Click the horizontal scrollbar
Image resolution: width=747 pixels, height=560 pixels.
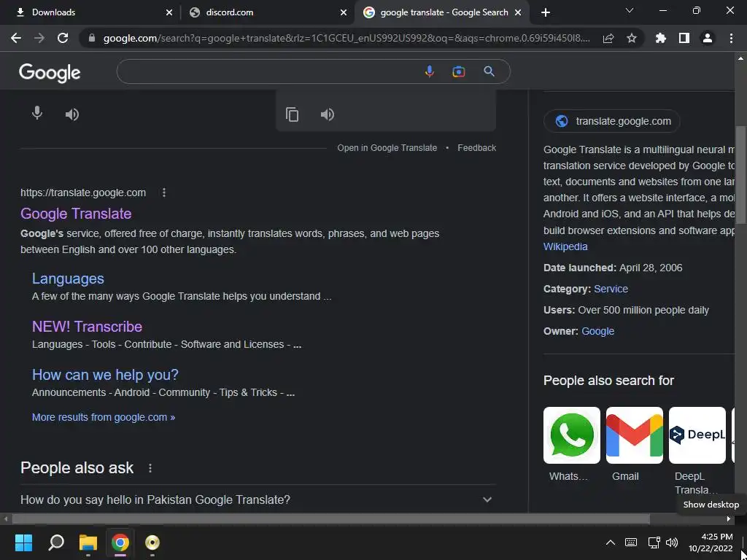330,518
